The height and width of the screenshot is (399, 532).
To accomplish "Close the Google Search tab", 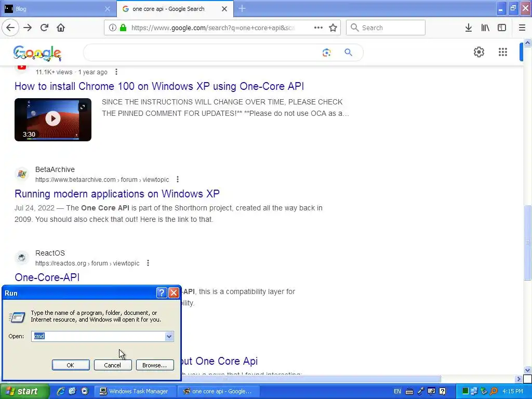I will coord(224,9).
